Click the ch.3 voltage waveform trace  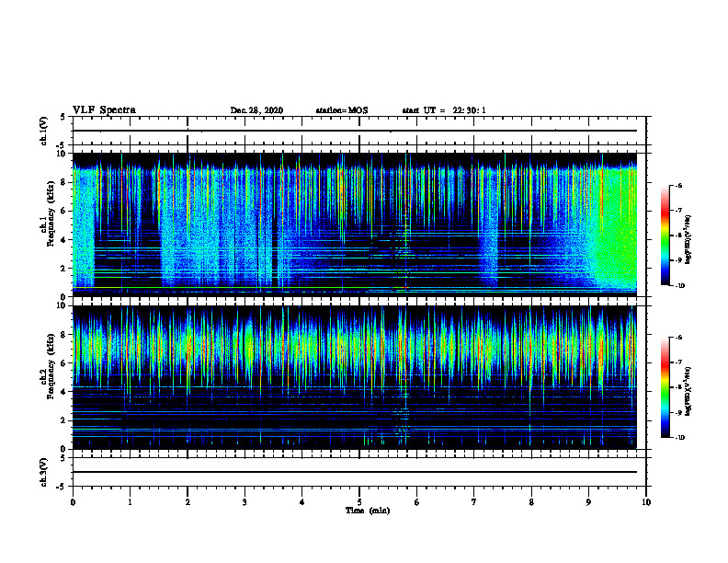click(355, 472)
